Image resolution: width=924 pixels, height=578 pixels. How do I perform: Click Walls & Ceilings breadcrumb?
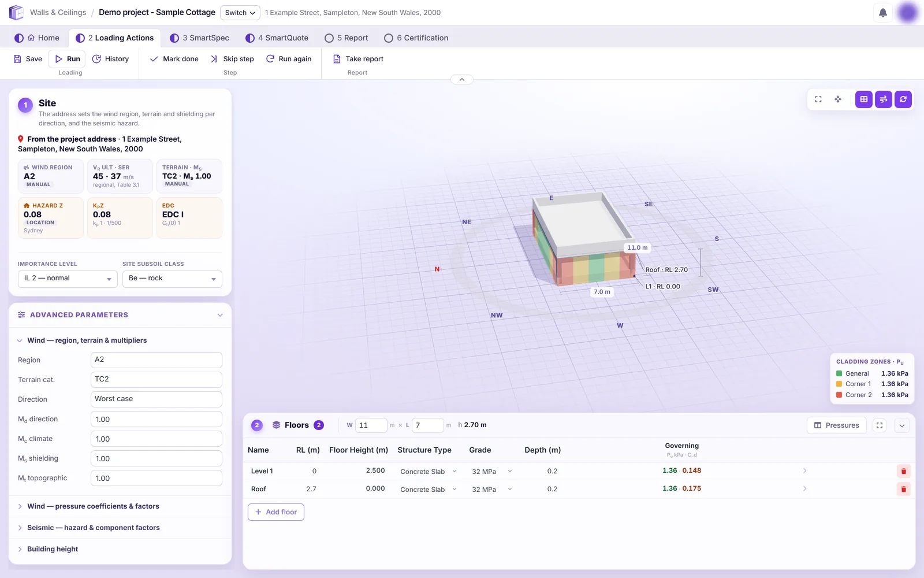click(x=58, y=13)
